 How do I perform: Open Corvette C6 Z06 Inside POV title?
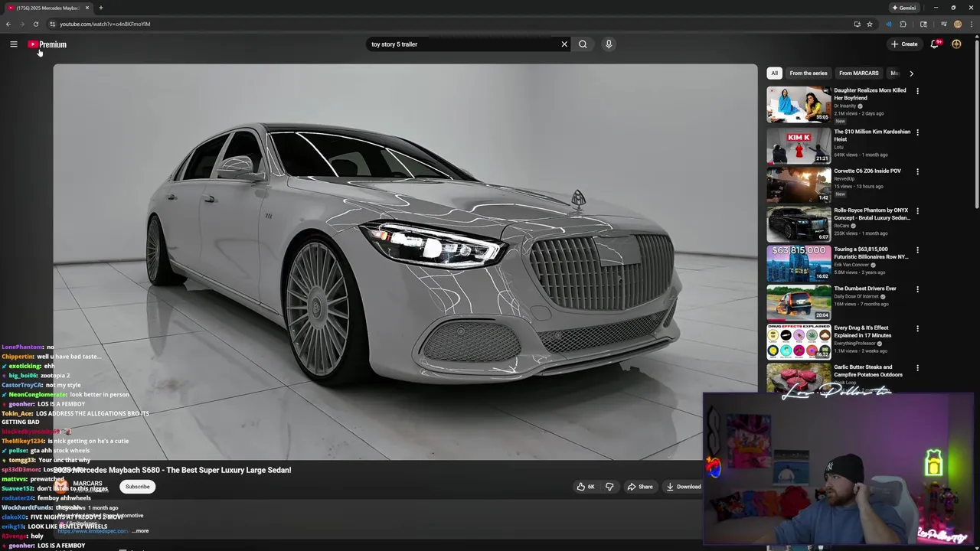[x=867, y=171]
